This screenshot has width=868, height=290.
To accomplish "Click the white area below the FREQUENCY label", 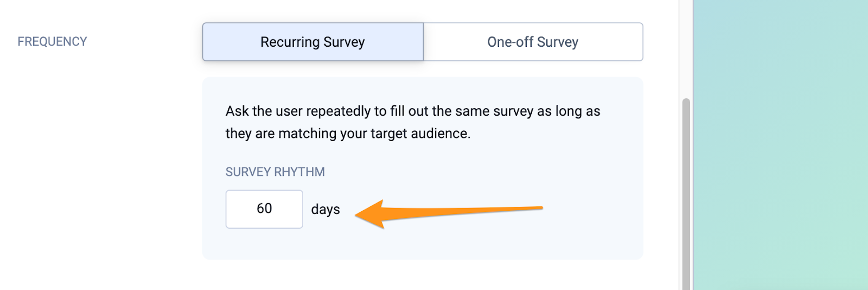I will pyautogui.click(x=81, y=163).
